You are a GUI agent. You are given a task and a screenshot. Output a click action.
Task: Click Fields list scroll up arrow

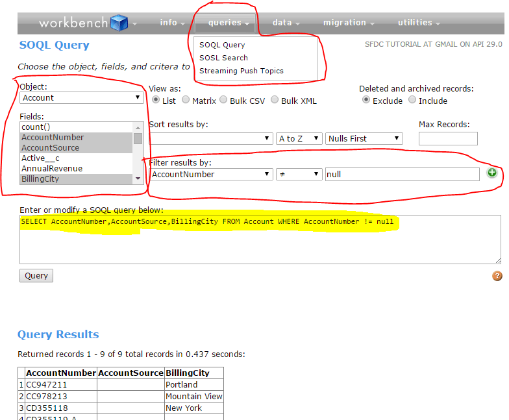pos(138,127)
